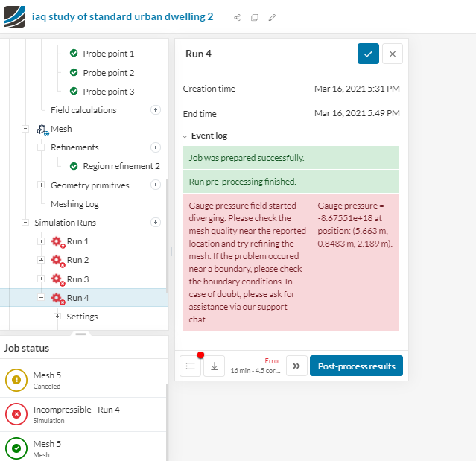The height and width of the screenshot is (461, 476).
Task: Select Probe point 2 in the tree
Action: pyautogui.click(x=108, y=73)
